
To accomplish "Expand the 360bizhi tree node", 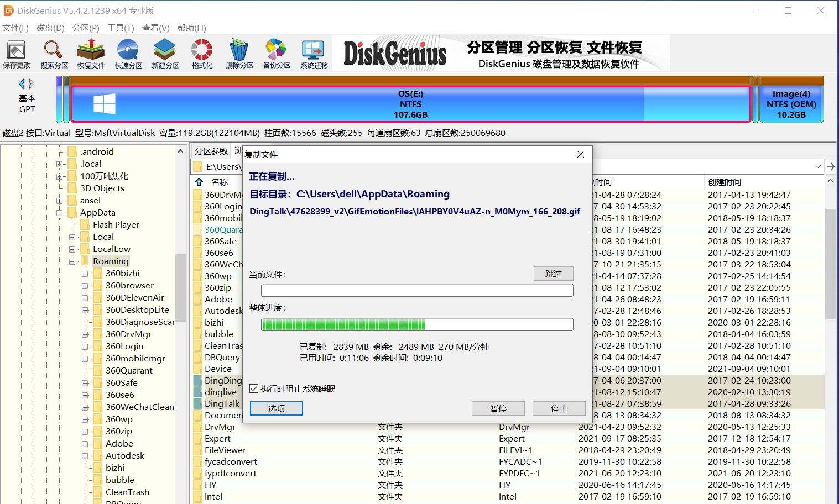I will 85,274.
